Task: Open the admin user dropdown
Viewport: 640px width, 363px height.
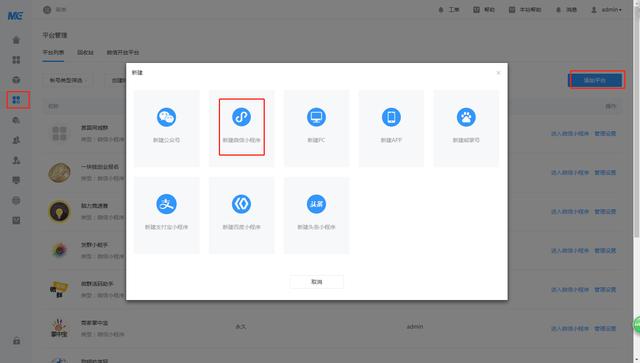Action: 607,9
